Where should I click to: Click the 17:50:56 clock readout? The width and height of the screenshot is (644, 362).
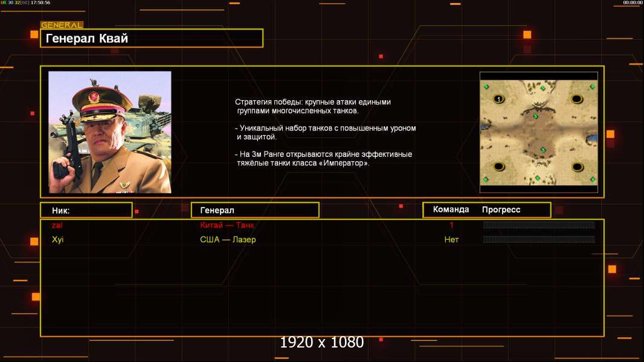(x=40, y=2)
